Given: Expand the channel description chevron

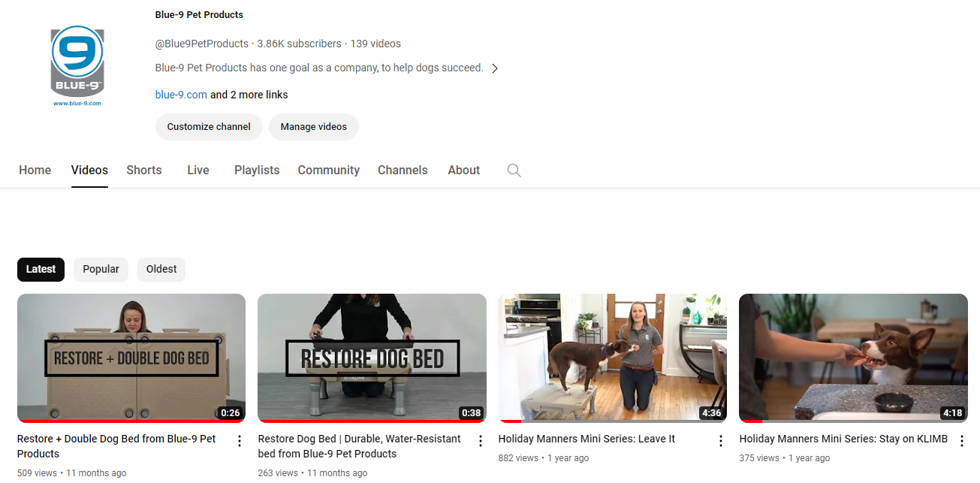Looking at the screenshot, I should click(495, 68).
